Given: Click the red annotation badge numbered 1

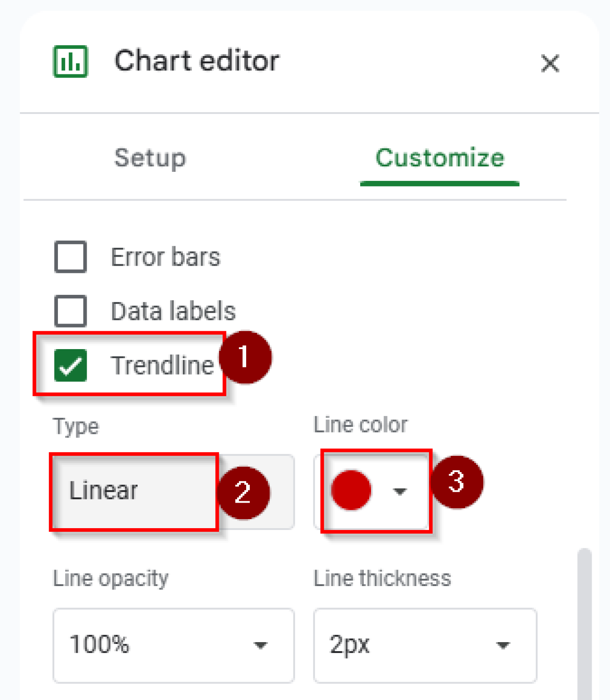Looking at the screenshot, I should click(x=245, y=357).
